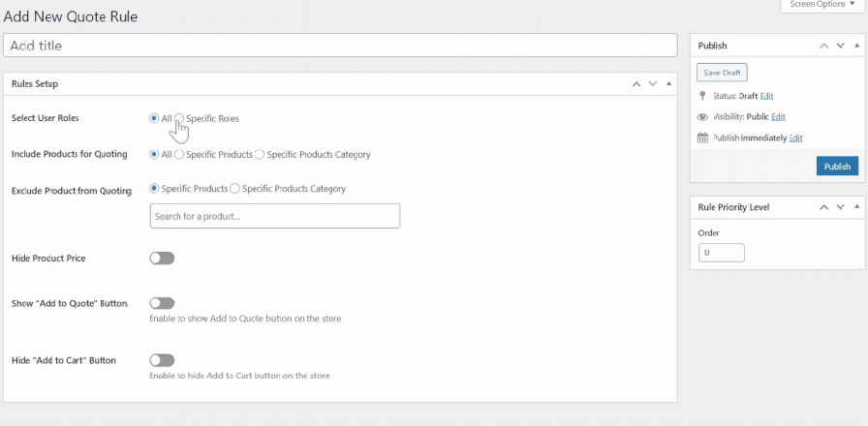Enable the Hide Product Price toggle
The width and height of the screenshot is (868, 426).
pos(162,259)
